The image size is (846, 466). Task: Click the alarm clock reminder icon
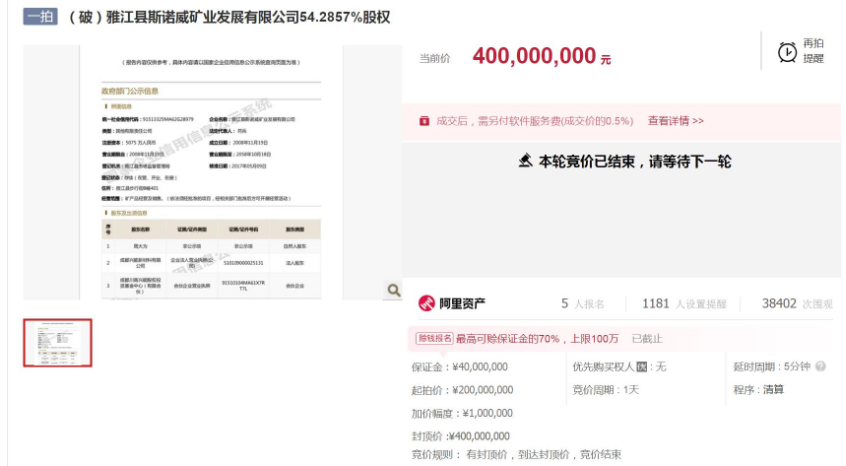click(787, 52)
